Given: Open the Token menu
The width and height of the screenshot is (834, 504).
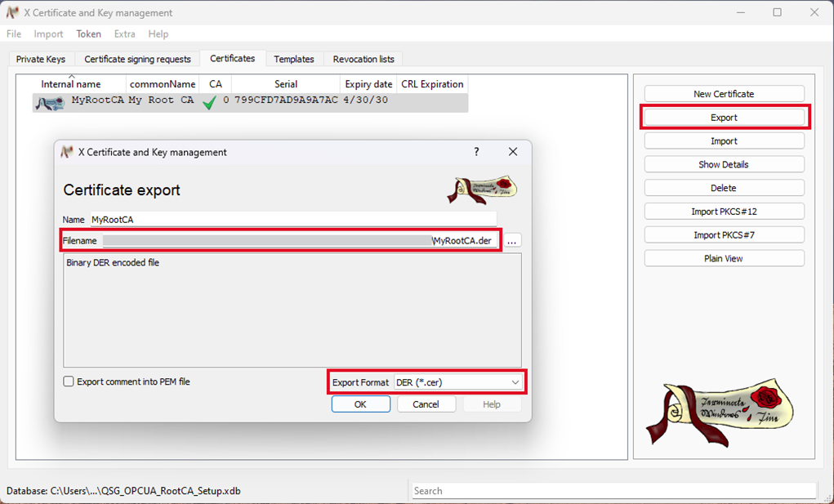Looking at the screenshot, I should (88, 34).
